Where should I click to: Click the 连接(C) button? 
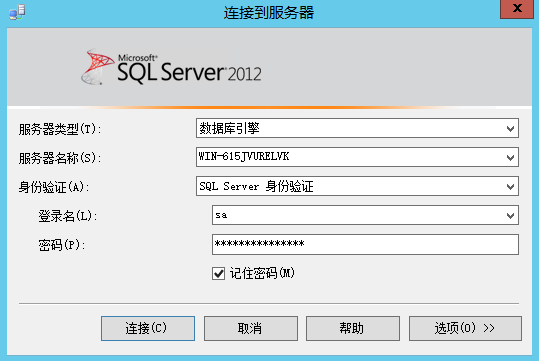click(x=148, y=328)
